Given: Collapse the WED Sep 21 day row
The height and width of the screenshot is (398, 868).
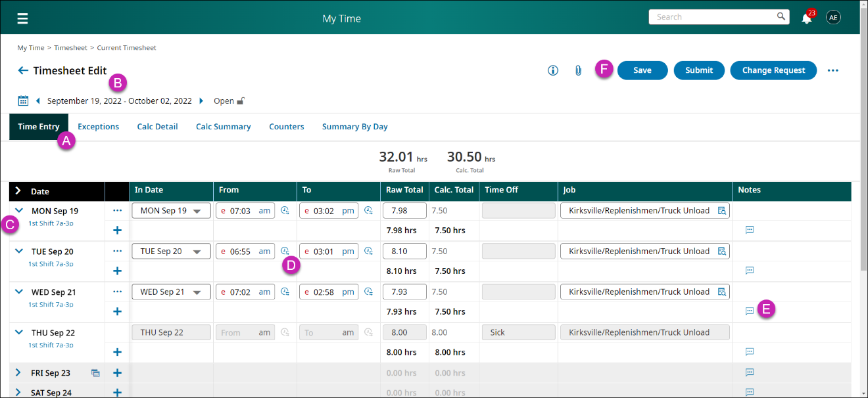Looking at the screenshot, I should (x=19, y=292).
